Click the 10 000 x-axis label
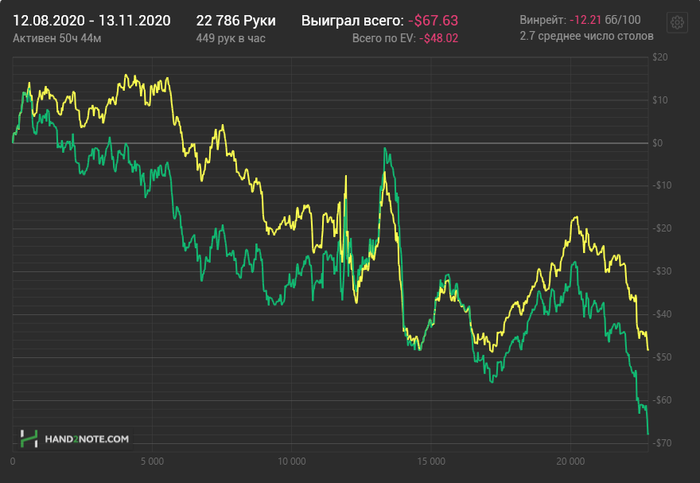This screenshot has height=483, width=700. [292, 461]
